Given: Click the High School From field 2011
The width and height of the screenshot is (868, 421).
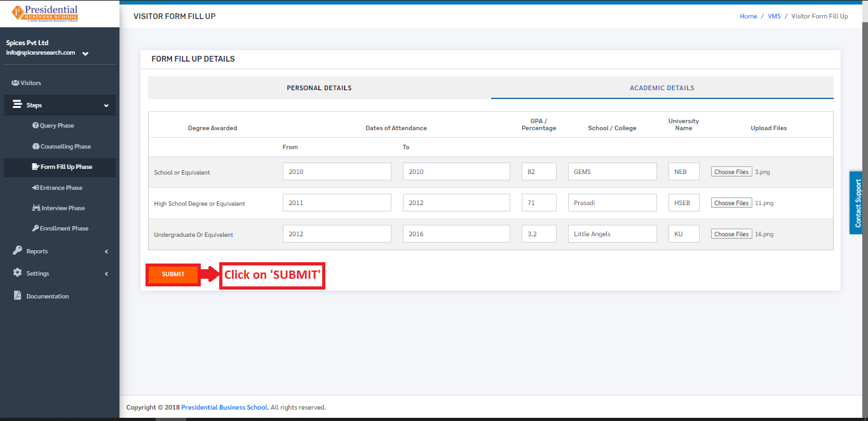Looking at the screenshot, I should (337, 203).
